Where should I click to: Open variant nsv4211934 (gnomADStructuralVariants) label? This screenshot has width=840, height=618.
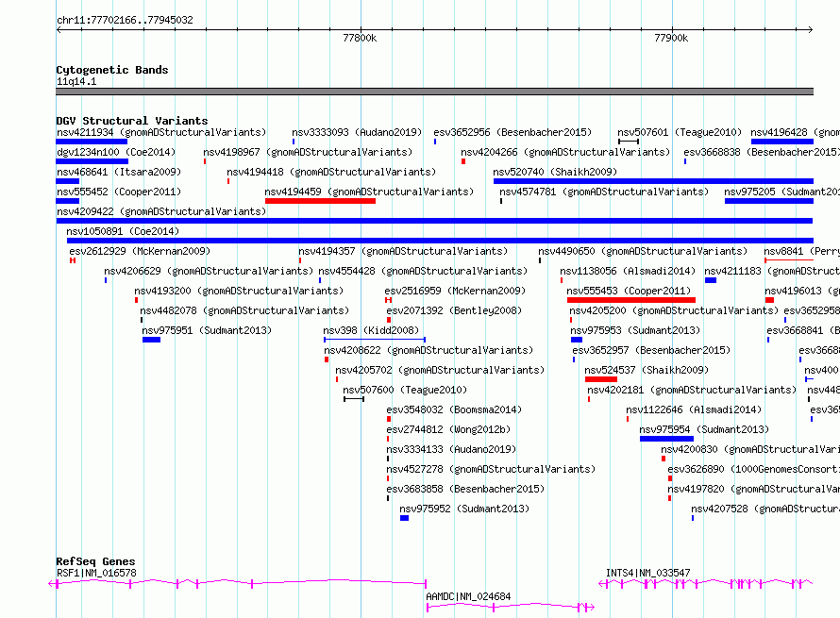tap(161, 132)
